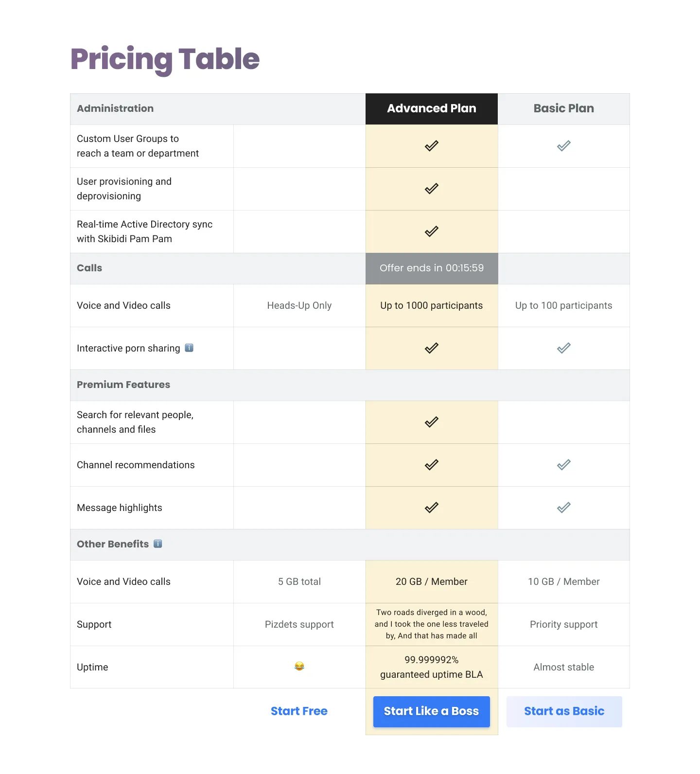Viewport: 700px width, 774px height.
Task: Click Advanced checkmark for User provisioning row
Action: click(x=432, y=189)
